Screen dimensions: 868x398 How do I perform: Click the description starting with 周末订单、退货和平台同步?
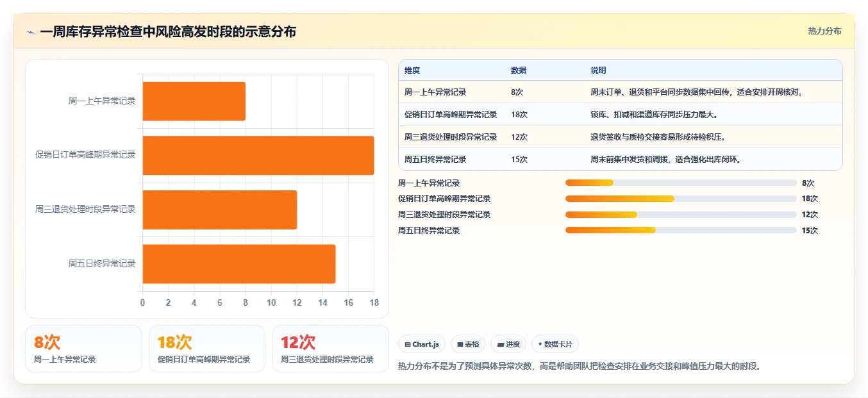[697, 92]
